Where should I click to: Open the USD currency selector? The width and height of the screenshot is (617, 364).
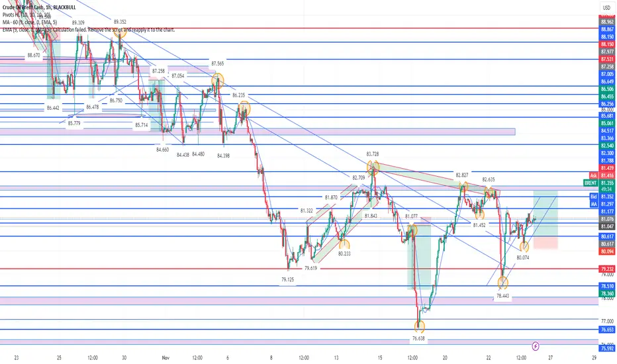pyautogui.click(x=607, y=8)
